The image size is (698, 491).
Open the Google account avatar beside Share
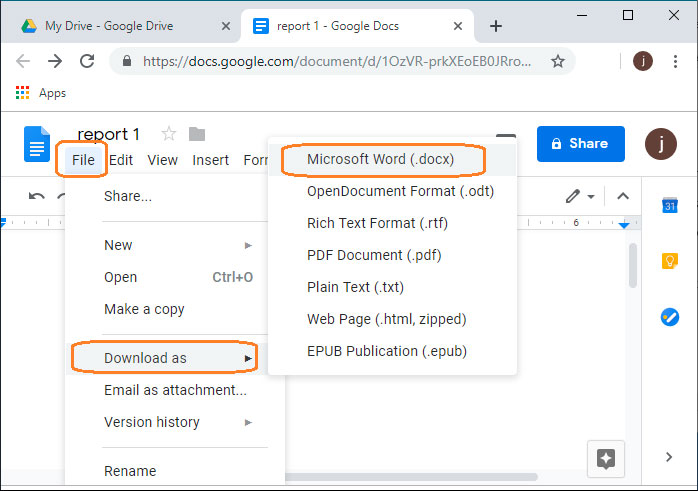661,144
